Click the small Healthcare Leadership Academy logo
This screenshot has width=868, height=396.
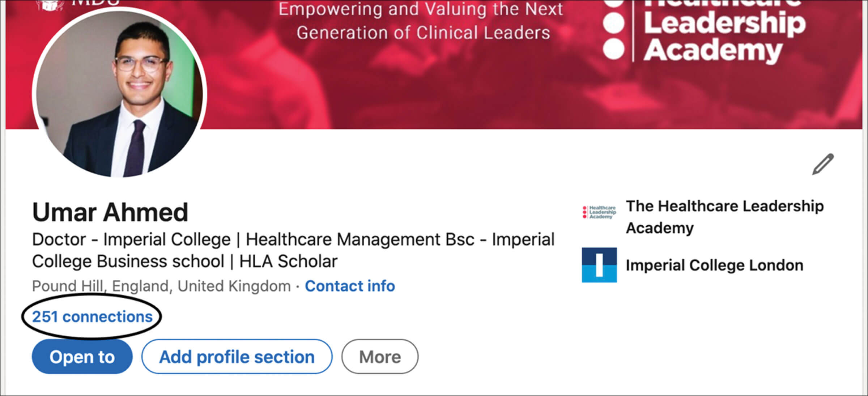click(599, 212)
